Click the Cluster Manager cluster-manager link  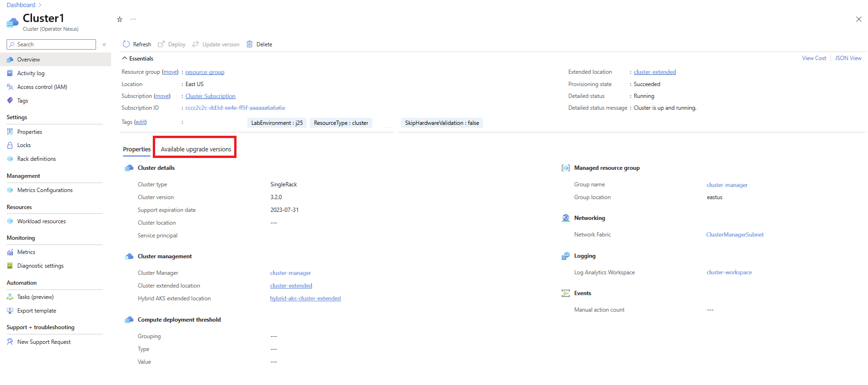[290, 273]
